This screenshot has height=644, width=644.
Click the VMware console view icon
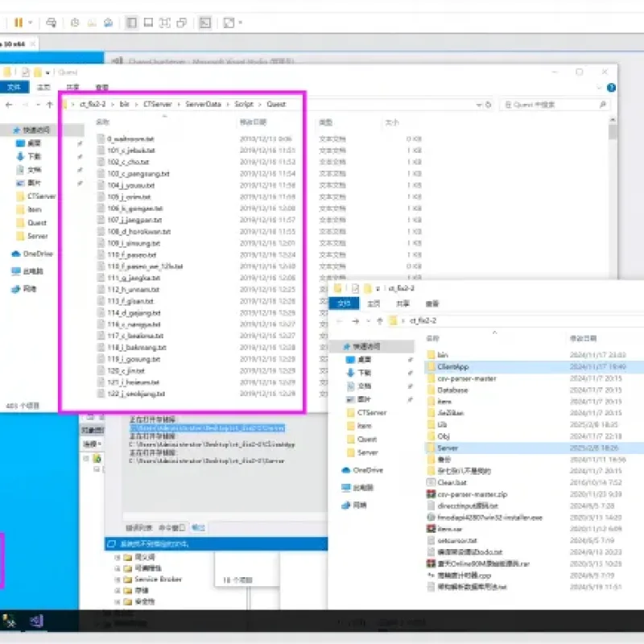pos(205,23)
